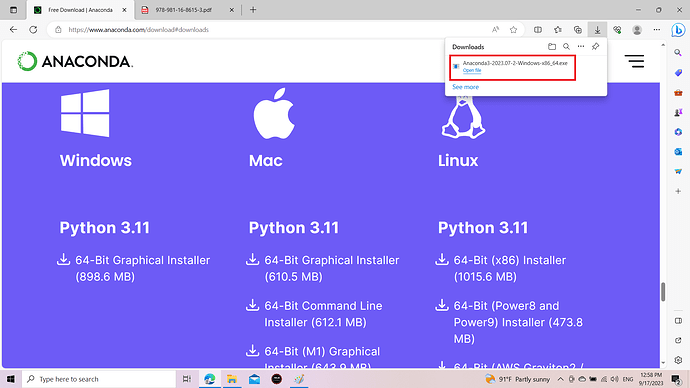Viewport: 690px width, 388px height.
Task: Click the Anaconda logo
Action: (x=75, y=61)
